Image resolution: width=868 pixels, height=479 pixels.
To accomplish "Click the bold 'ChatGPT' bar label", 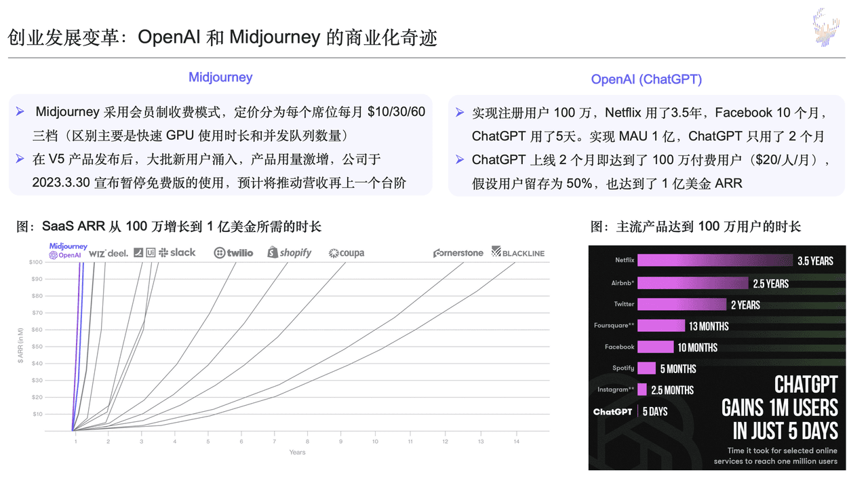I will 612,412.
